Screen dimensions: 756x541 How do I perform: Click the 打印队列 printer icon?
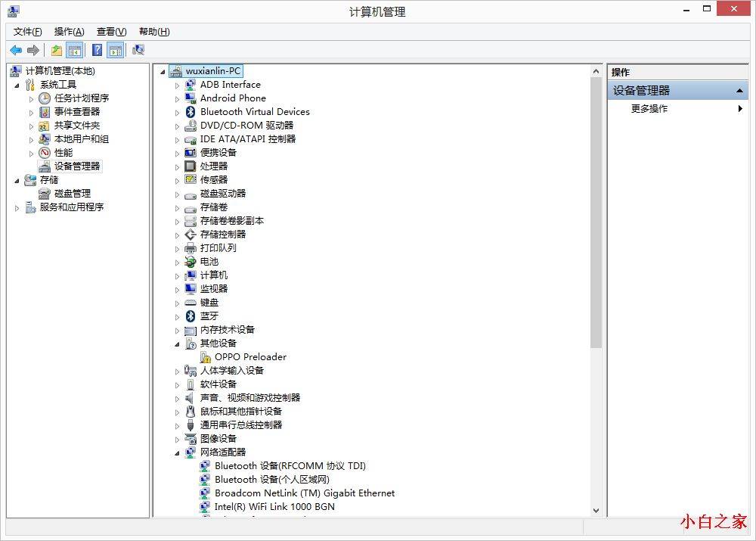tap(191, 248)
